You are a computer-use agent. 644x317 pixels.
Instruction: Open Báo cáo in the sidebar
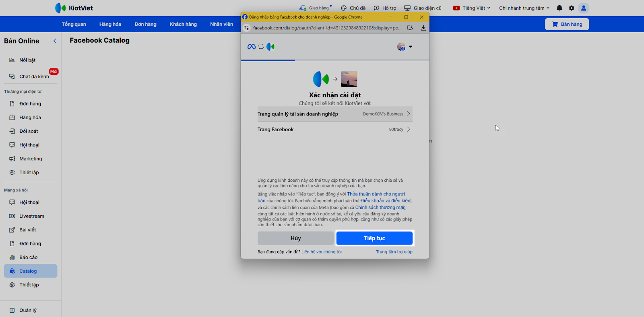click(31, 257)
